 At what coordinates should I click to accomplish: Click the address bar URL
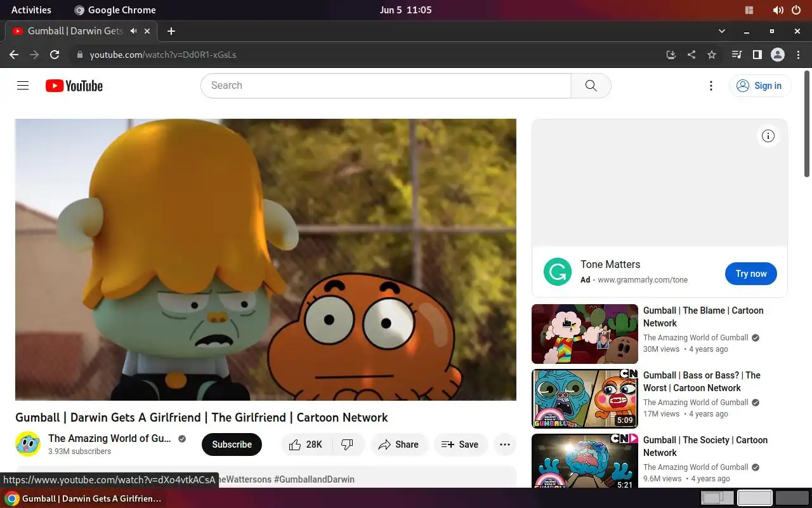point(163,55)
